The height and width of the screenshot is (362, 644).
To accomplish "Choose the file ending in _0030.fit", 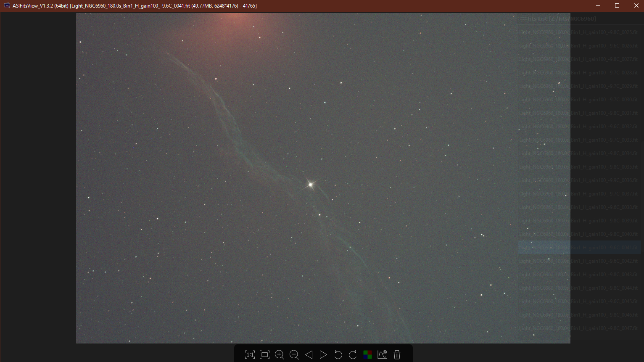I will coord(579,100).
